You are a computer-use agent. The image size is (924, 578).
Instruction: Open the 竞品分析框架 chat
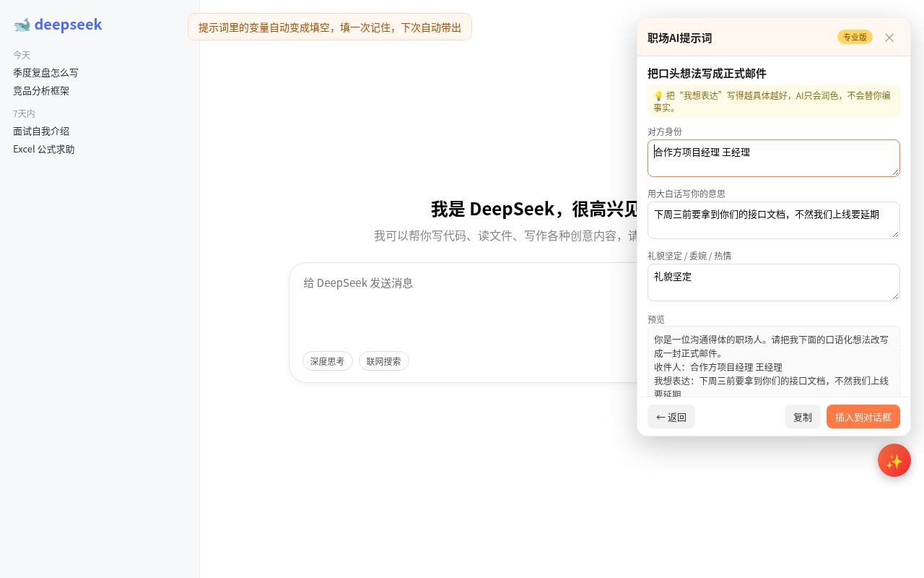41,91
